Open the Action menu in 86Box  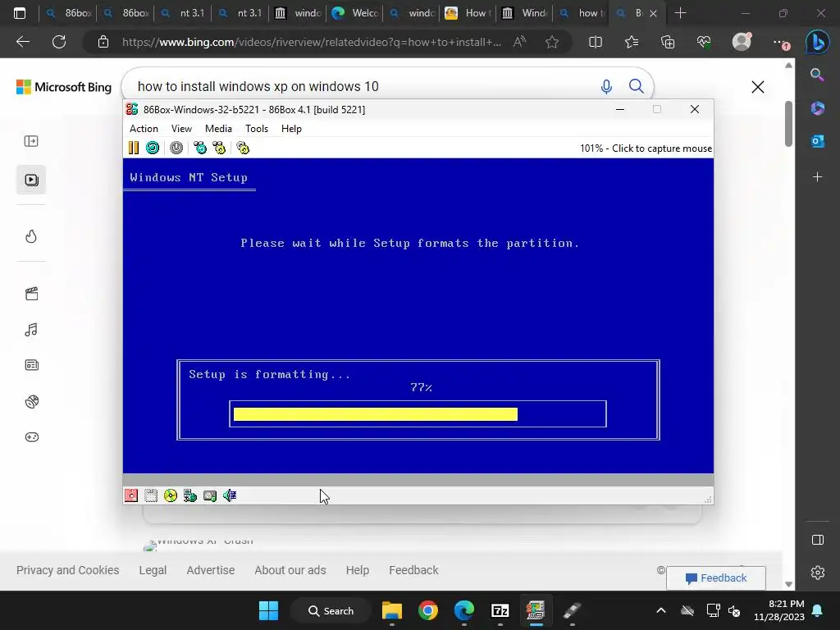144,129
